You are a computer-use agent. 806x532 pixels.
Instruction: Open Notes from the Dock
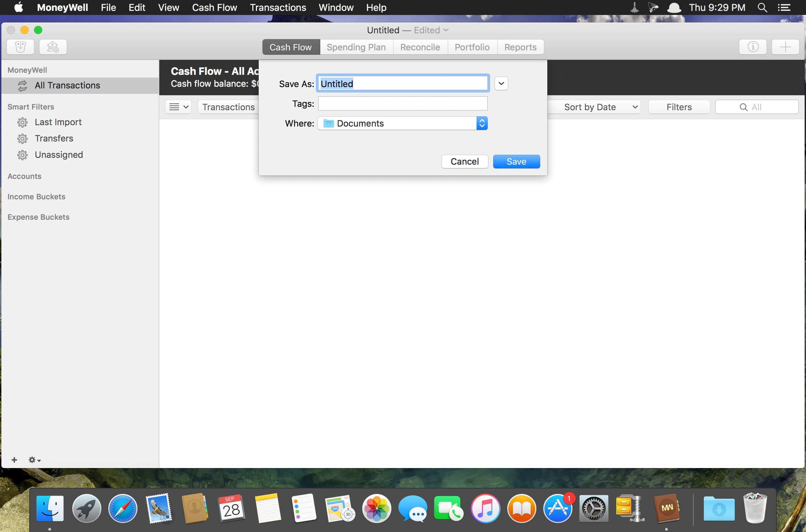click(x=268, y=508)
